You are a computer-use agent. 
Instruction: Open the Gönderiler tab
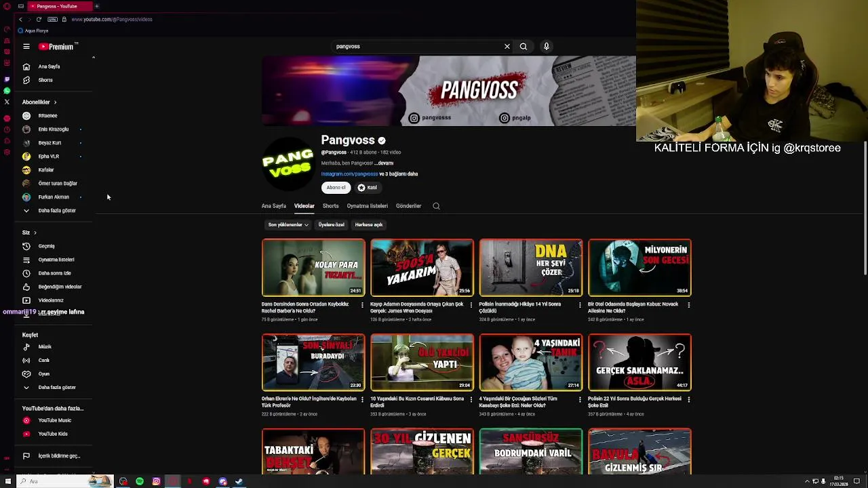tap(408, 206)
